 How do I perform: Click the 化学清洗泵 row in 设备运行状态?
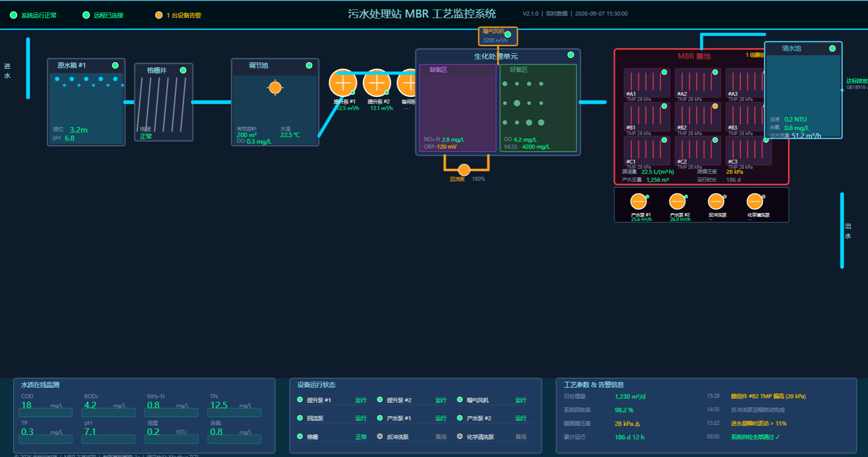[494, 437]
